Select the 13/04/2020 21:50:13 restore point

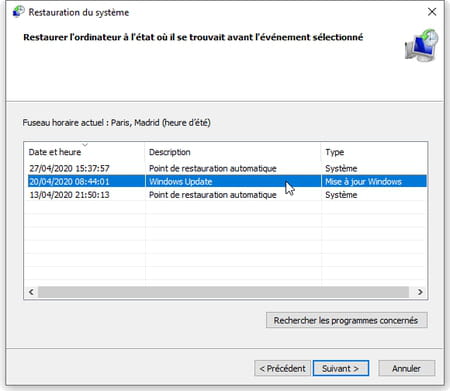(227, 195)
